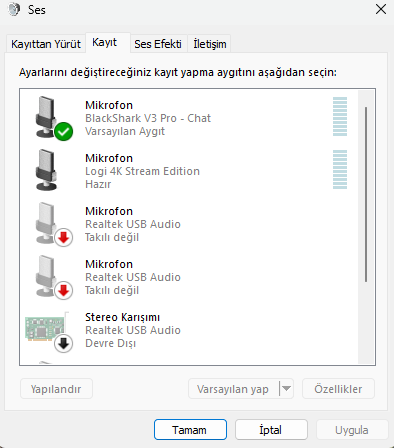Click the Logi 4K Stream Edition level meter
The width and height of the screenshot is (394, 448).
click(x=340, y=169)
